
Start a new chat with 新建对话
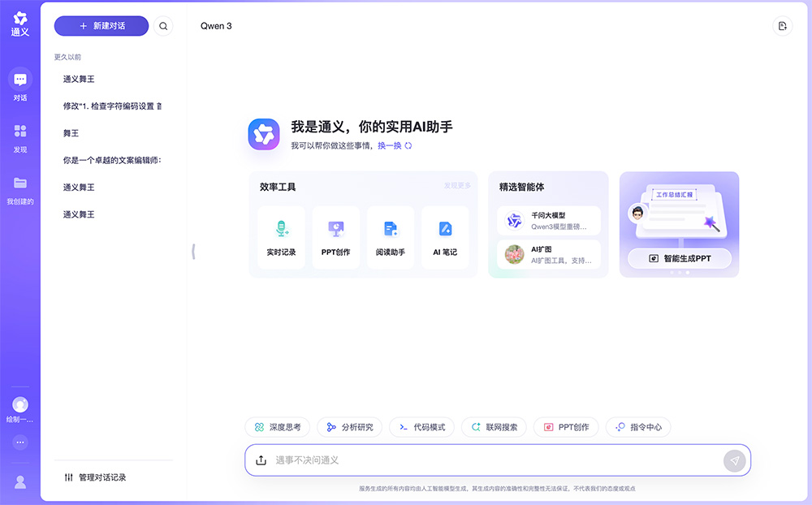coord(101,26)
